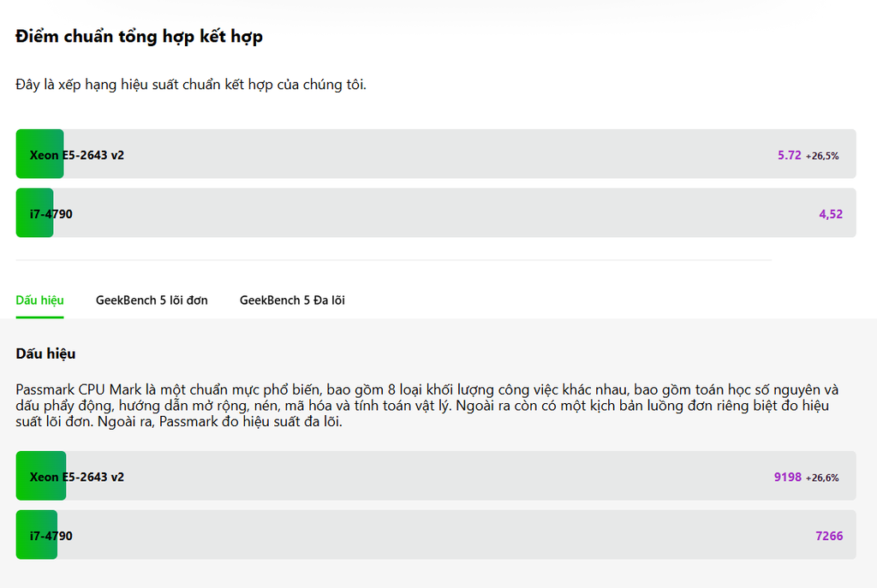Click Xeon E5-2643 v2 label in combined chart
877x588 pixels.
pos(76,155)
